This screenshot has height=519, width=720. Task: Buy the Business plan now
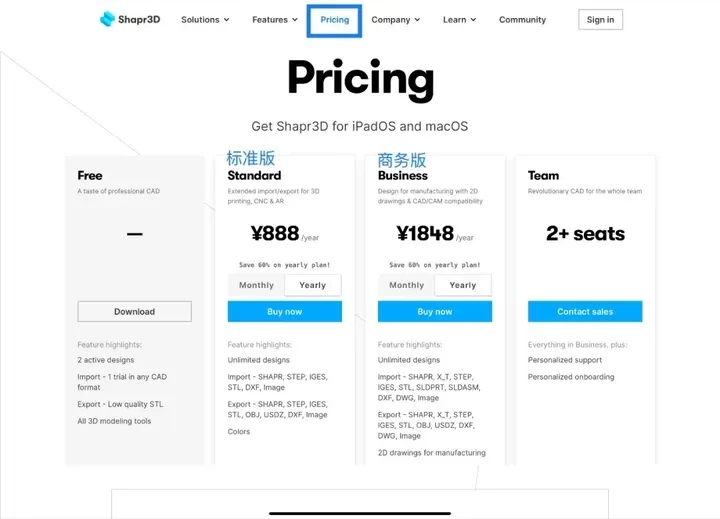click(x=435, y=311)
